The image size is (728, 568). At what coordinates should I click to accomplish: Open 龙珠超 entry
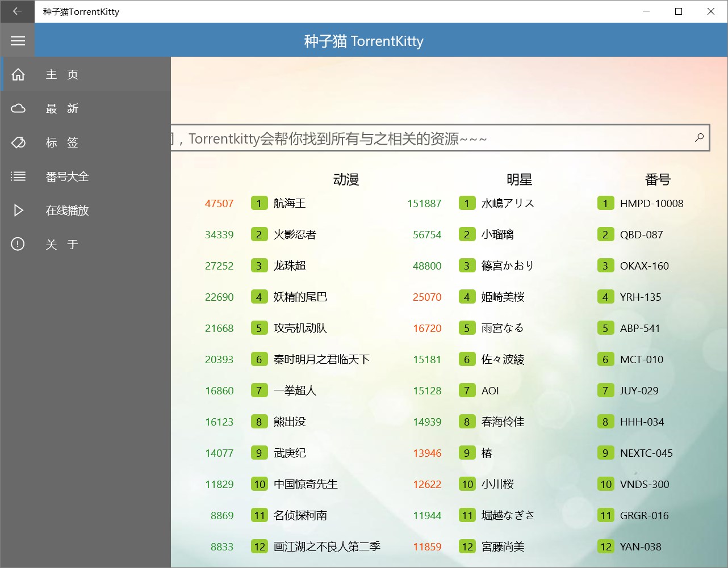click(x=290, y=266)
